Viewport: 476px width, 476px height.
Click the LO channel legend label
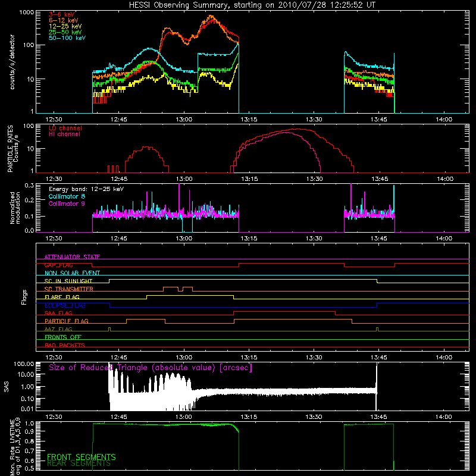click(x=65, y=128)
